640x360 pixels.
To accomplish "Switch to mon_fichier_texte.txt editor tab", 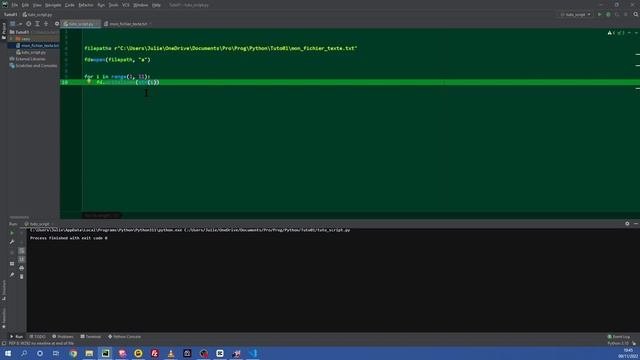I will tap(127, 24).
